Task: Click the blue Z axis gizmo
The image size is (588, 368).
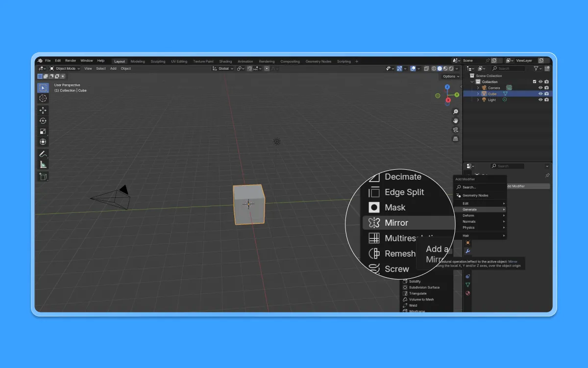Action: (447, 87)
